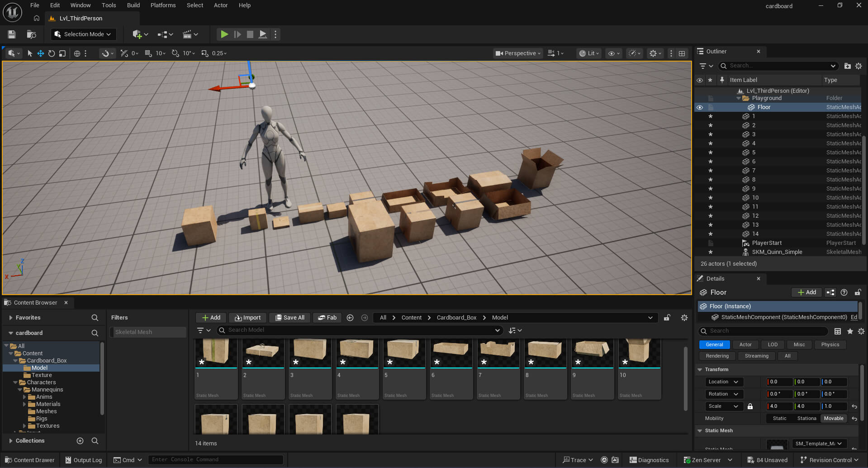Toggle the Details property matrix table icon
This screenshot has width=868, height=468.
point(838,331)
